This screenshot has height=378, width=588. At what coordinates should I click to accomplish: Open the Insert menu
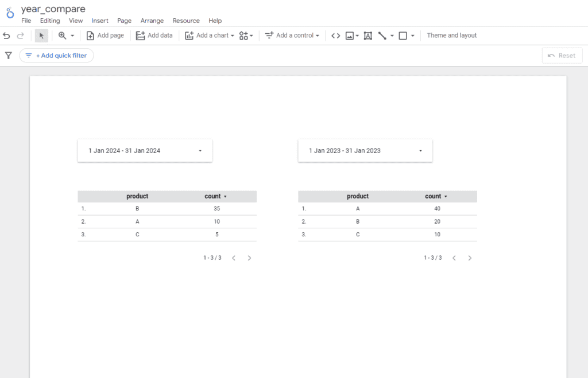[x=100, y=21]
